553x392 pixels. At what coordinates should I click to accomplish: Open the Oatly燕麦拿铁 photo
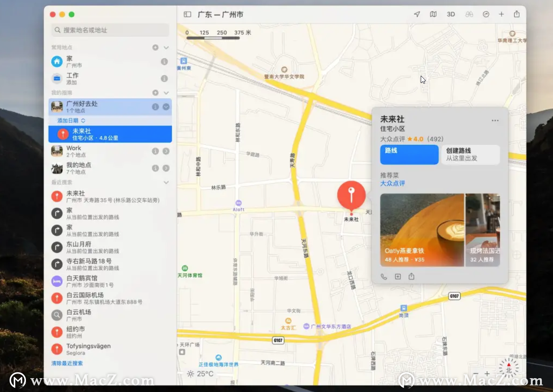(422, 230)
